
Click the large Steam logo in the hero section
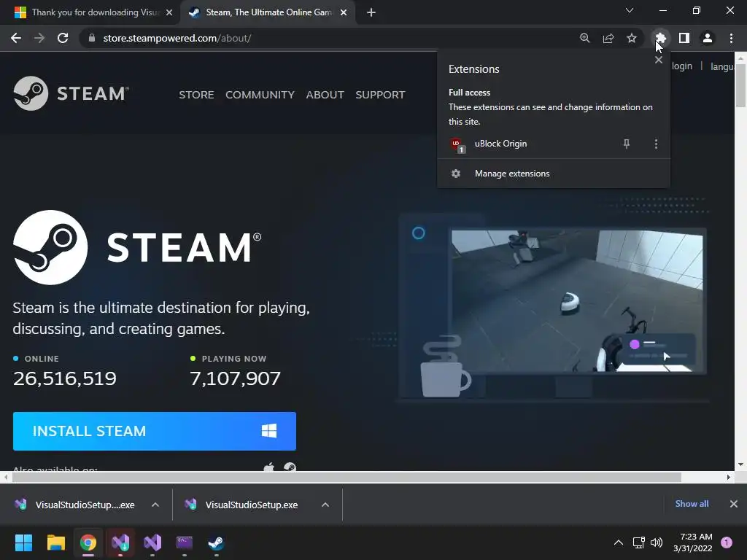click(137, 248)
